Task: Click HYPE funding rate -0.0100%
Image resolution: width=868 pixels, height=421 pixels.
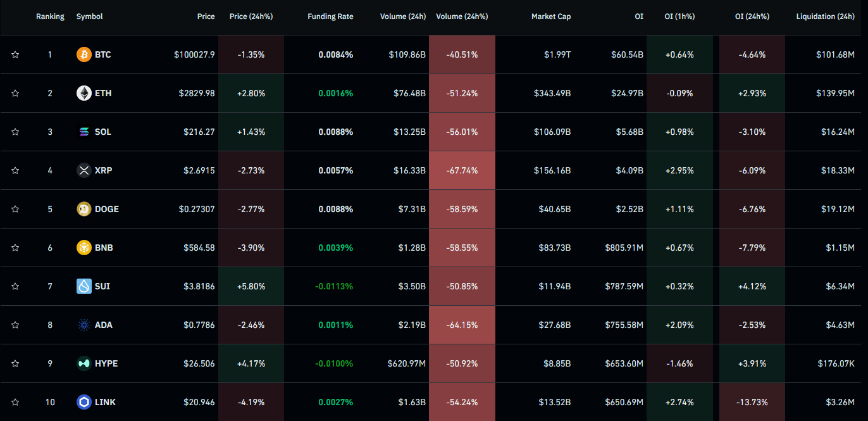Action: click(334, 364)
